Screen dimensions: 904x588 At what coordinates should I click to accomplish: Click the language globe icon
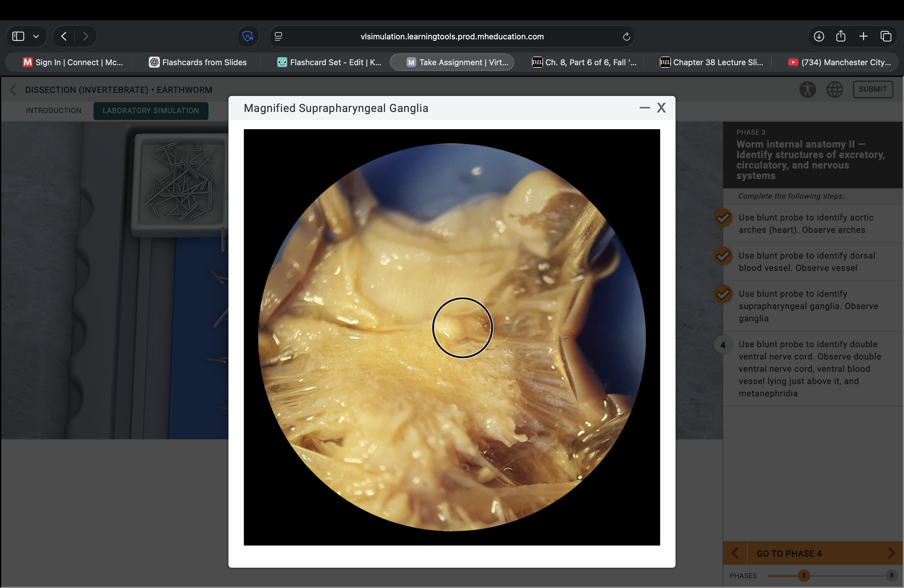(835, 89)
